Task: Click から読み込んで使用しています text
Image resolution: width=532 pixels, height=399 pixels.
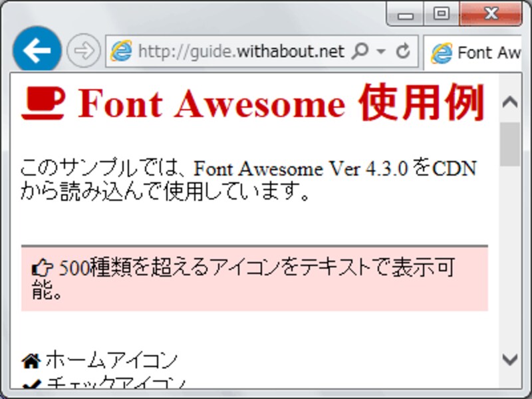Action: click(x=164, y=192)
